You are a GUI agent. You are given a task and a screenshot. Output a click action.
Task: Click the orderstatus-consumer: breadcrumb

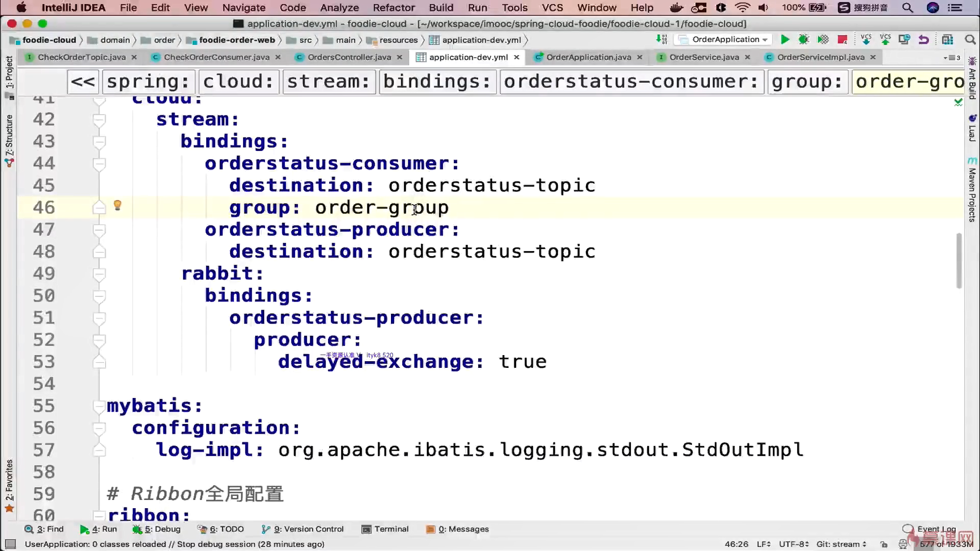[x=631, y=82]
